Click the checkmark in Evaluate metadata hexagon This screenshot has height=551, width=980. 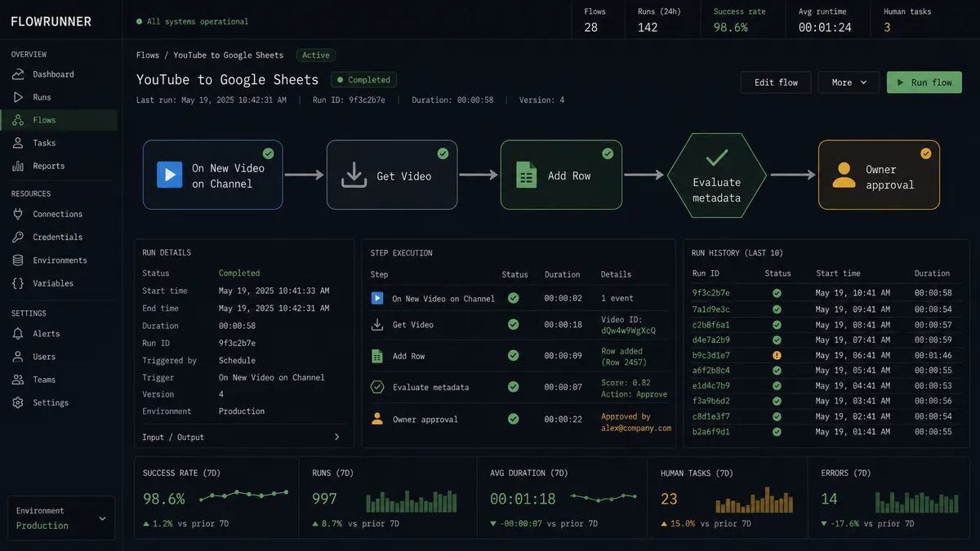click(x=717, y=158)
